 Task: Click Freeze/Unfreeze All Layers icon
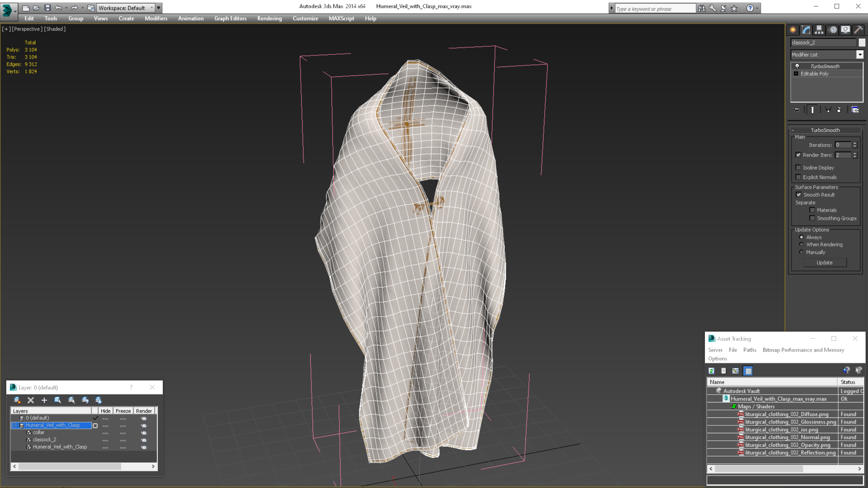[x=98, y=400]
